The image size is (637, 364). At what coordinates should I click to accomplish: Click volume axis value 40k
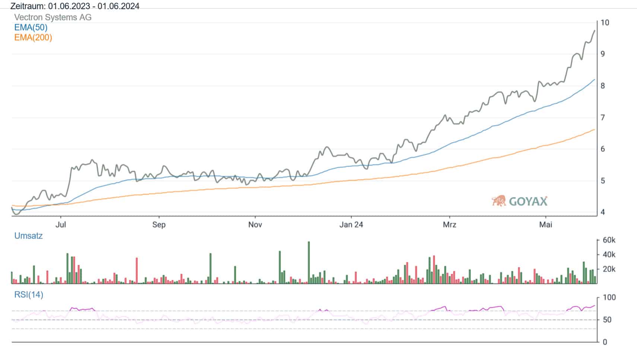click(609, 255)
